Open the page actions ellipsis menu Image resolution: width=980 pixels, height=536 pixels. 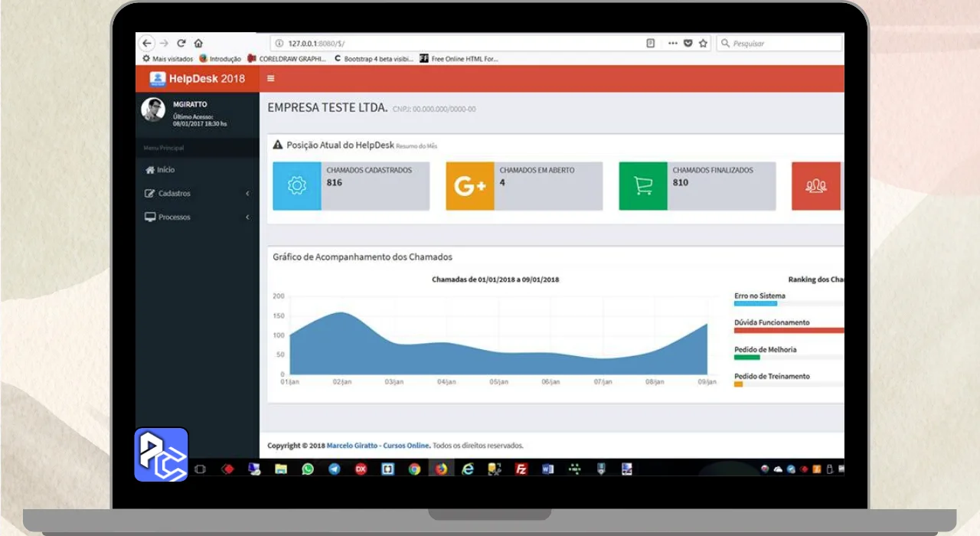[672, 44]
